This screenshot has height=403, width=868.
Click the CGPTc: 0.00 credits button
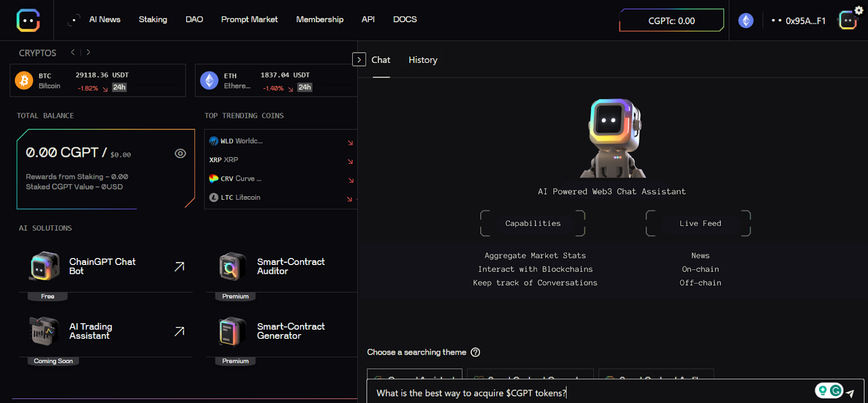pyautogui.click(x=672, y=21)
